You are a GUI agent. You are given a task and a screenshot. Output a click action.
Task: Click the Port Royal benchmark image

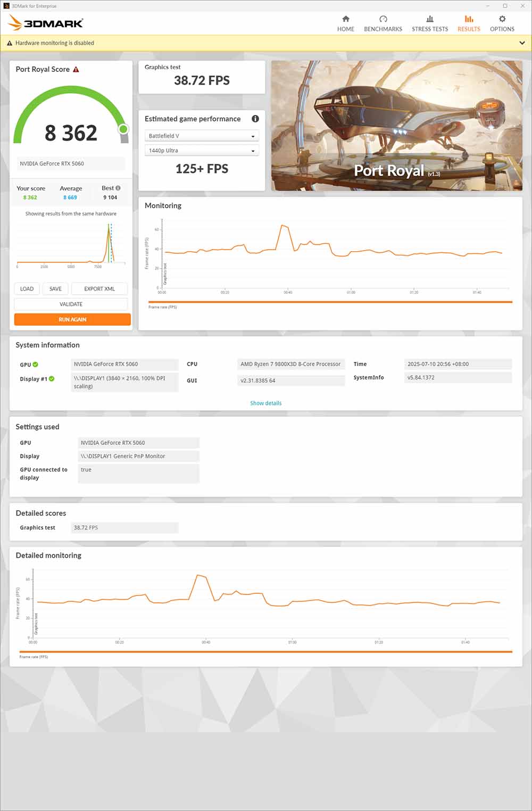tap(396, 126)
